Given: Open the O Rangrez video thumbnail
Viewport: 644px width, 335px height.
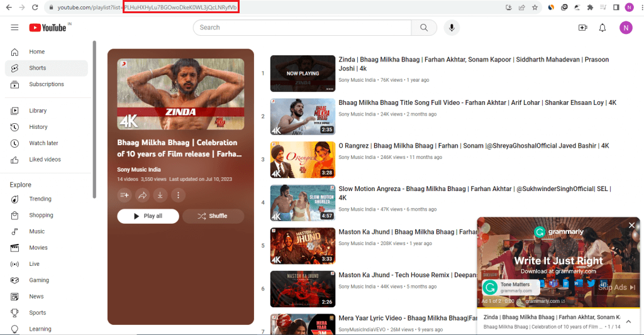Looking at the screenshot, I should point(303,160).
